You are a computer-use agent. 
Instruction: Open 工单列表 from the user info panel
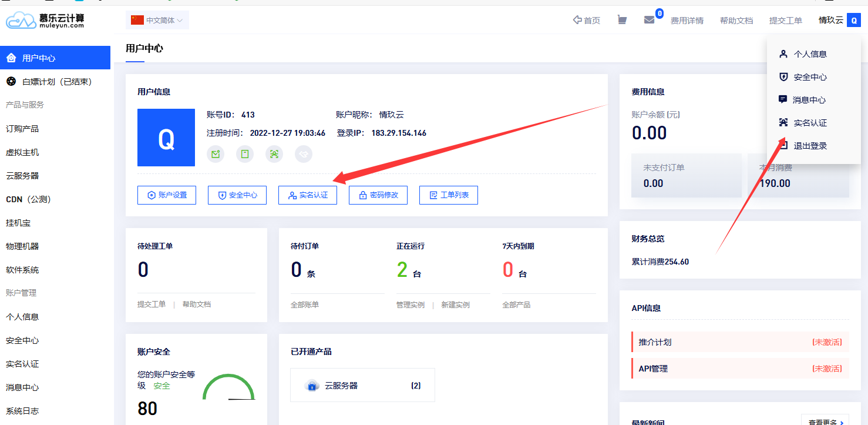click(448, 195)
